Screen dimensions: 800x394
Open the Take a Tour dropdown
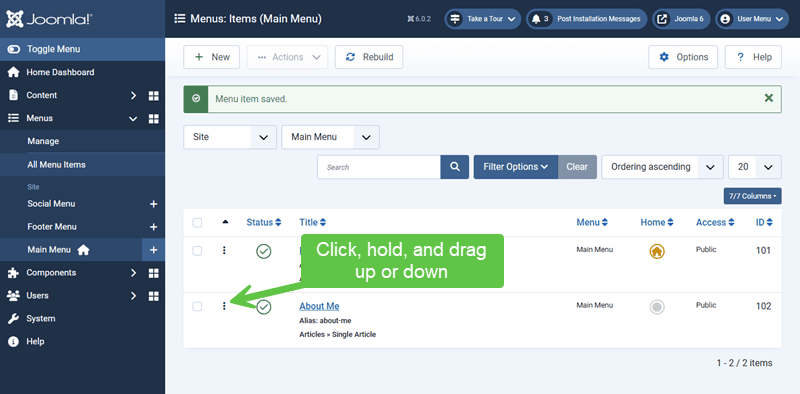coord(483,19)
